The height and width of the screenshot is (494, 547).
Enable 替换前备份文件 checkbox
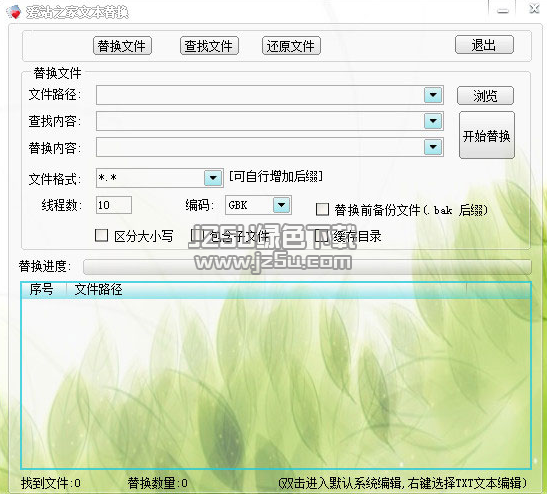pos(322,210)
